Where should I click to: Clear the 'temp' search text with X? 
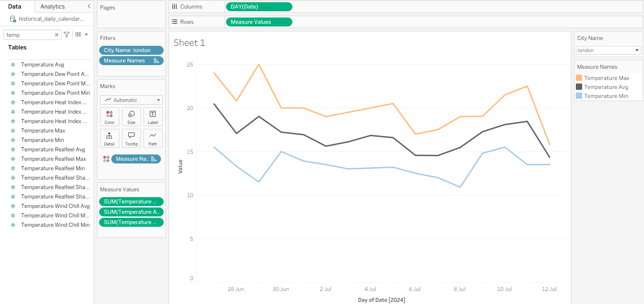tap(57, 35)
